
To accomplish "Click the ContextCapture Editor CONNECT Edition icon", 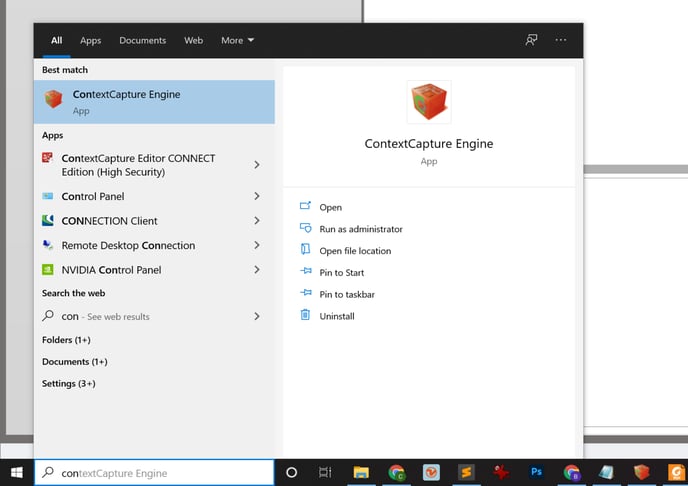I will tap(47, 157).
